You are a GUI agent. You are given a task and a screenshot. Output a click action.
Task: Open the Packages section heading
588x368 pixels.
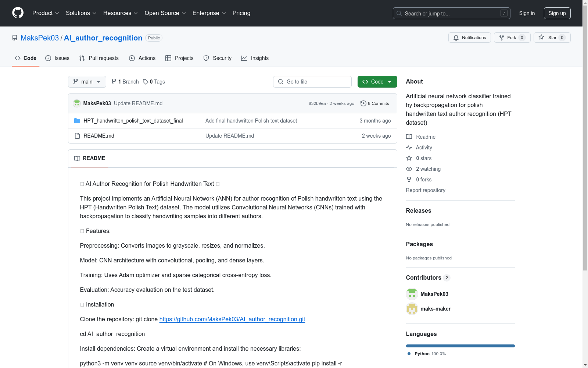click(x=419, y=244)
